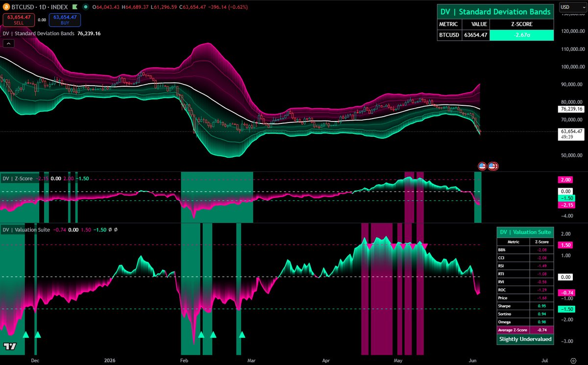
Task: Open the single US flag economic event marker
Action: coord(482,166)
